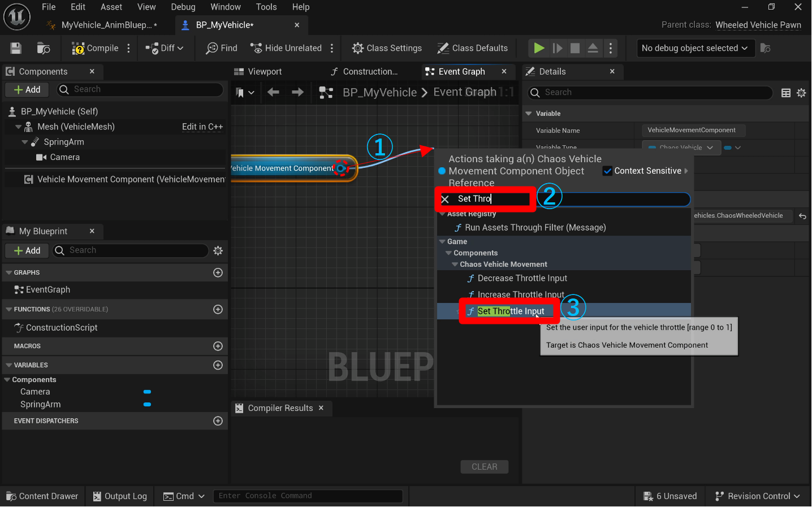This screenshot has height=507, width=812.
Task: Open ConstructionScript function
Action: pos(61,328)
